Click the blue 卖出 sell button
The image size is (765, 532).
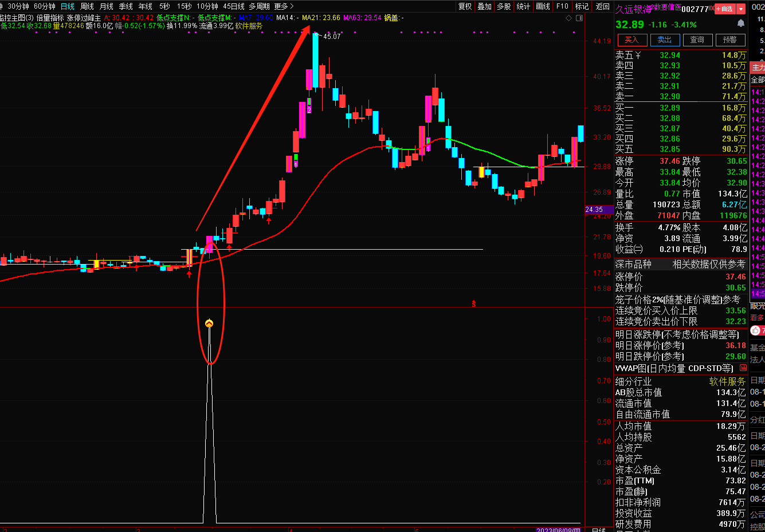[665, 40]
